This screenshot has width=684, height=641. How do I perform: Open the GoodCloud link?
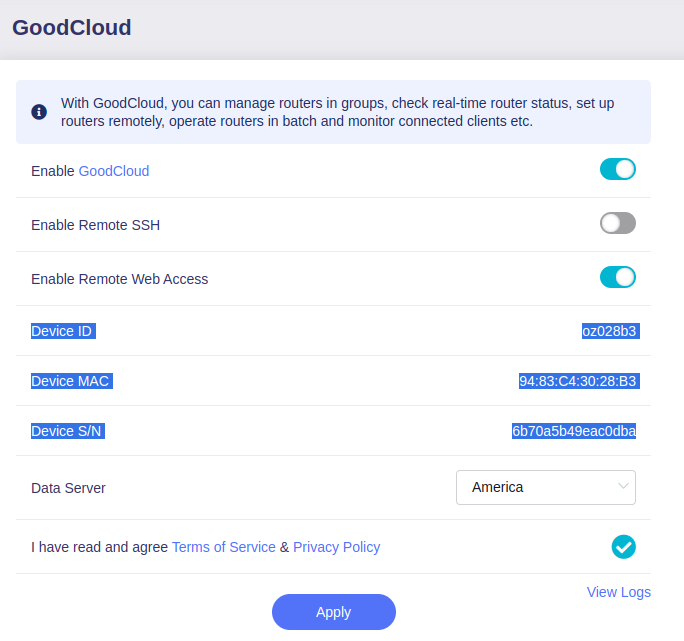tap(114, 171)
